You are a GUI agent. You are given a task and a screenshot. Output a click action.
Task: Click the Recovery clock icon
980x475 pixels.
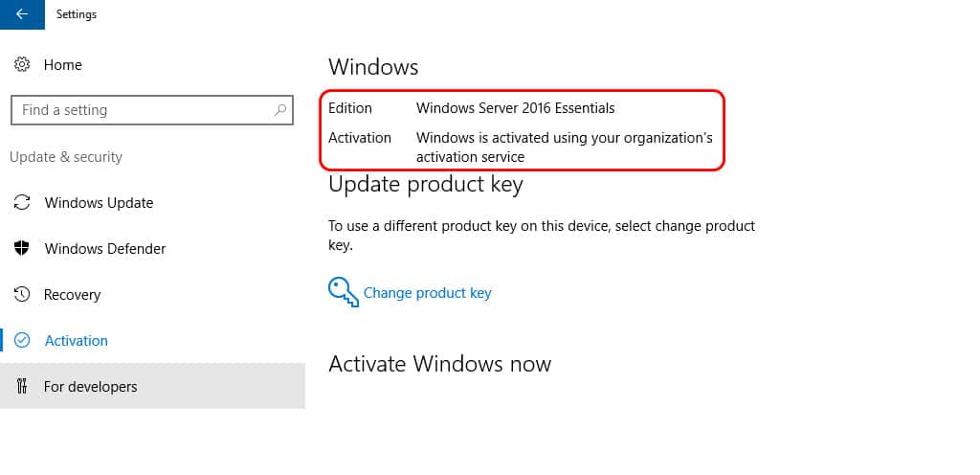pos(22,294)
